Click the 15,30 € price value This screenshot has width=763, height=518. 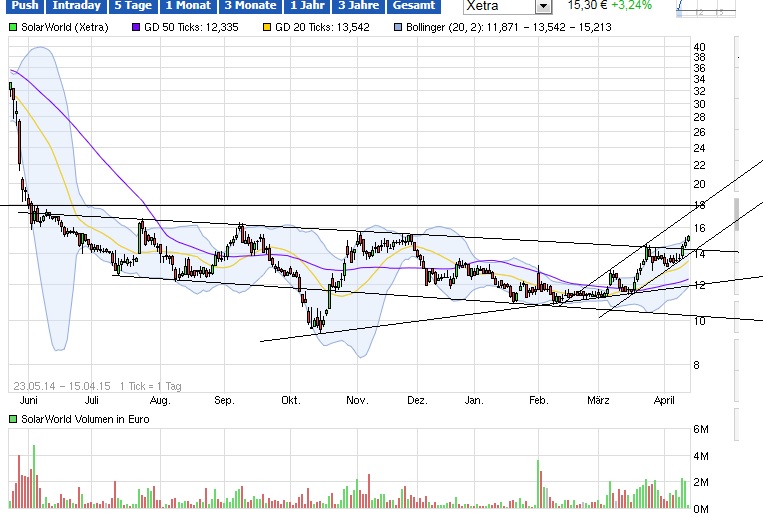(x=586, y=5)
